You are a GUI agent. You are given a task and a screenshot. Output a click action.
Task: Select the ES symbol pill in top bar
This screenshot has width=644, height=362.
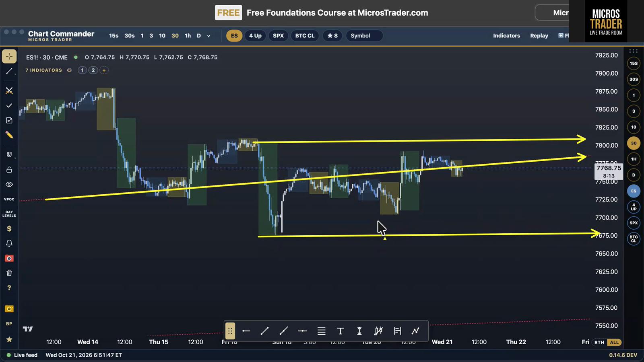234,36
